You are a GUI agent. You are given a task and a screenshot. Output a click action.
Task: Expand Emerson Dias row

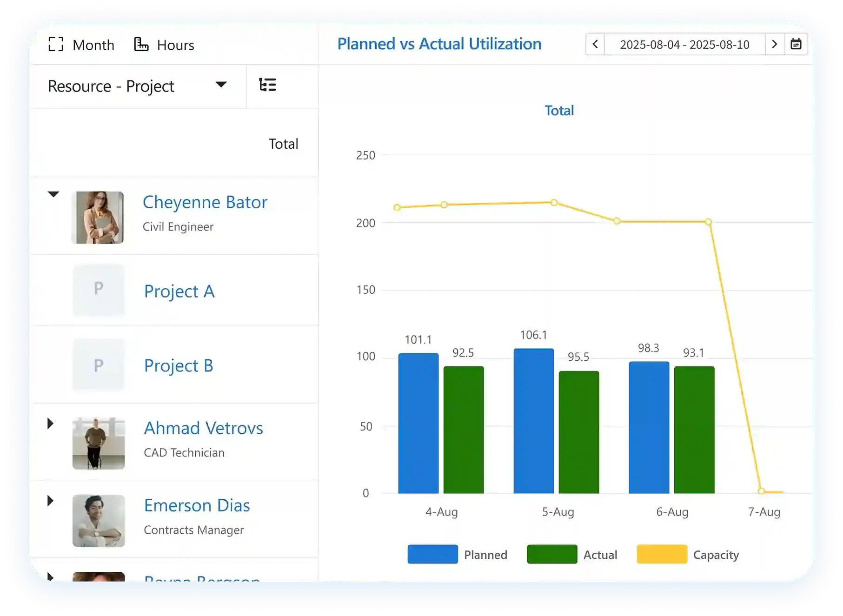pos(51,501)
